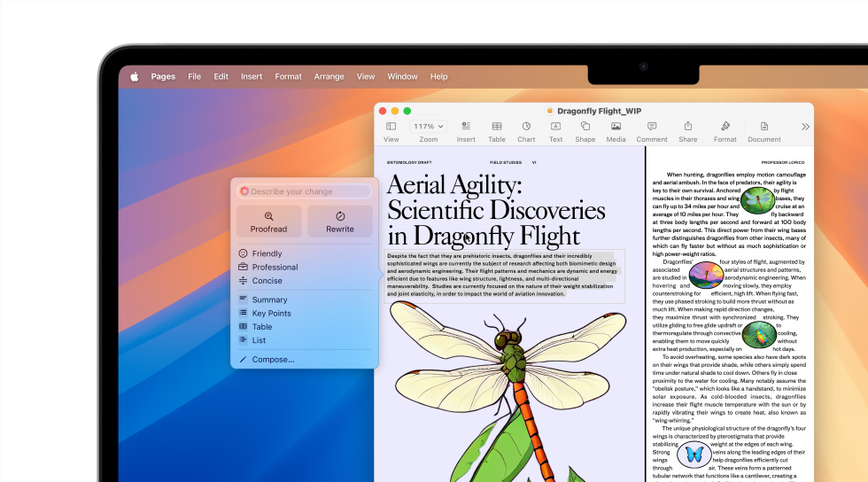Viewport: 868px width, 482px height.
Task: Click the Comment toolbar icon
Action: click(x=652, y=127)
